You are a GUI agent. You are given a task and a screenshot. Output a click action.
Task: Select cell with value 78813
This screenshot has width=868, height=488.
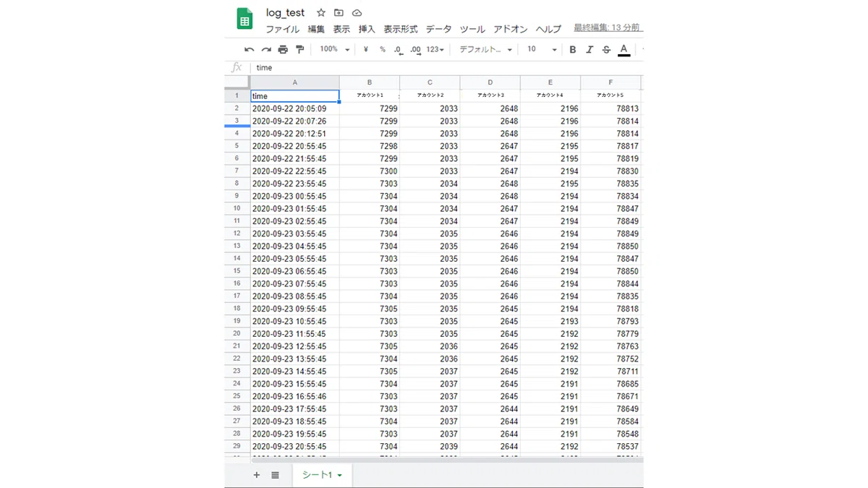610,108
